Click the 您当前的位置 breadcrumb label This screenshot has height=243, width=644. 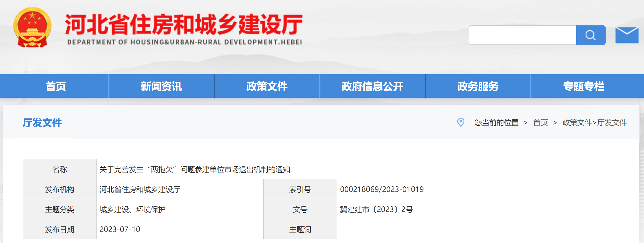click(x=496, y=123)
